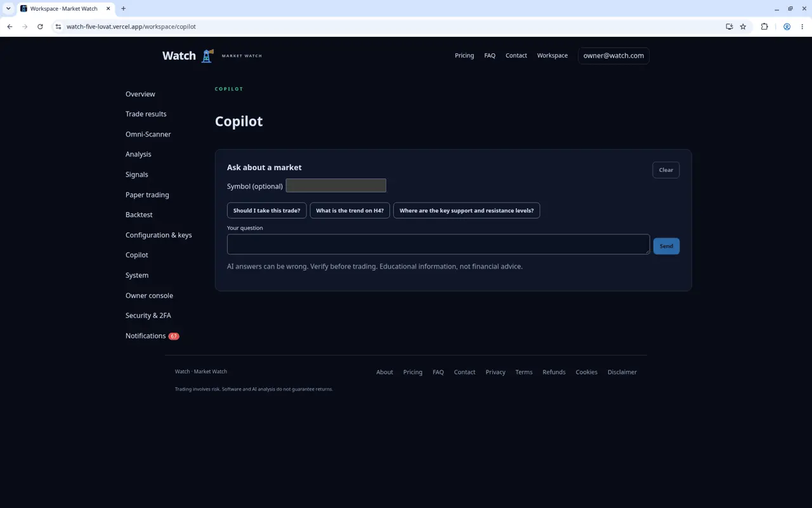This screenshot has height=508, width=812.
Task: Open Trade results in the sidebar
Action: click(146, 114)
